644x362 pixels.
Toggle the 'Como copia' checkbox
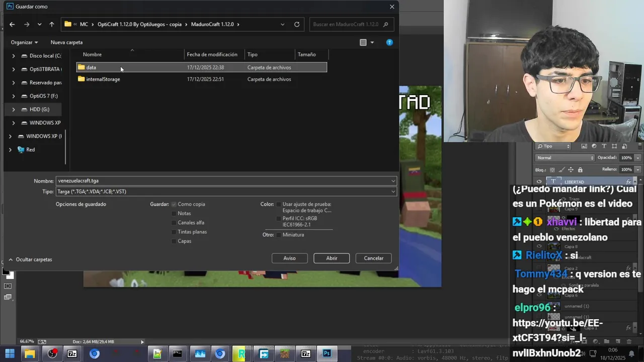coord(174,204)
